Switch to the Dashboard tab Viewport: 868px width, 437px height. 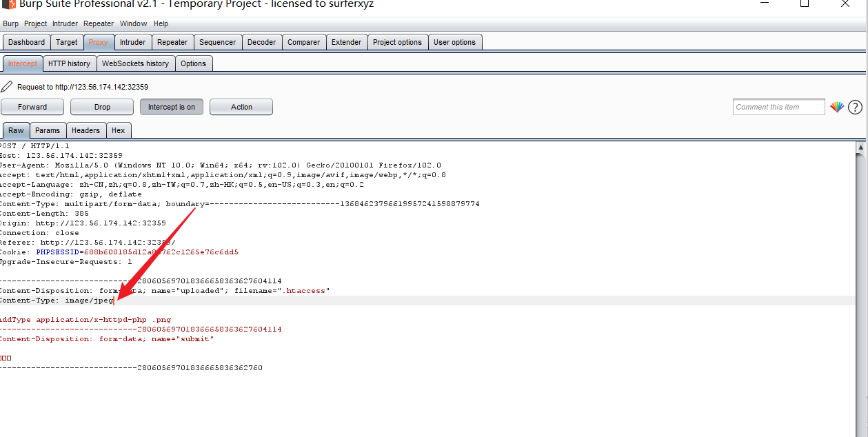pyautogui.click(x=26, y=42)
